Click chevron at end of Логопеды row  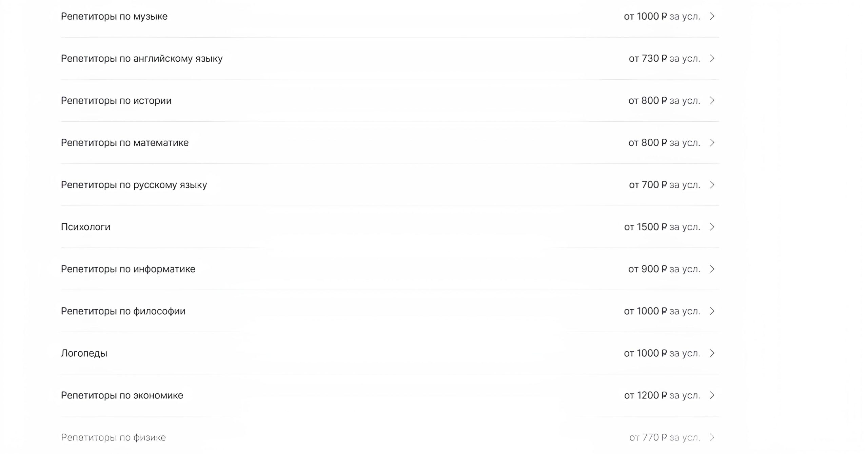pyautogui.click(x=712, y=353)
